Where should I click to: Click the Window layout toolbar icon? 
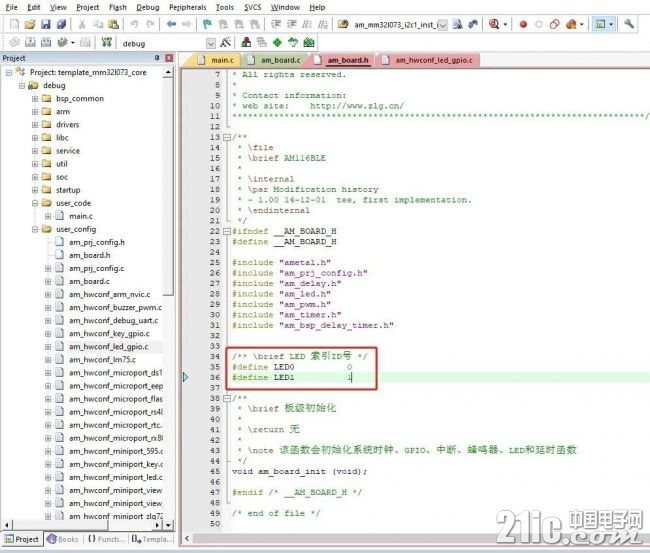coord(600,24)
